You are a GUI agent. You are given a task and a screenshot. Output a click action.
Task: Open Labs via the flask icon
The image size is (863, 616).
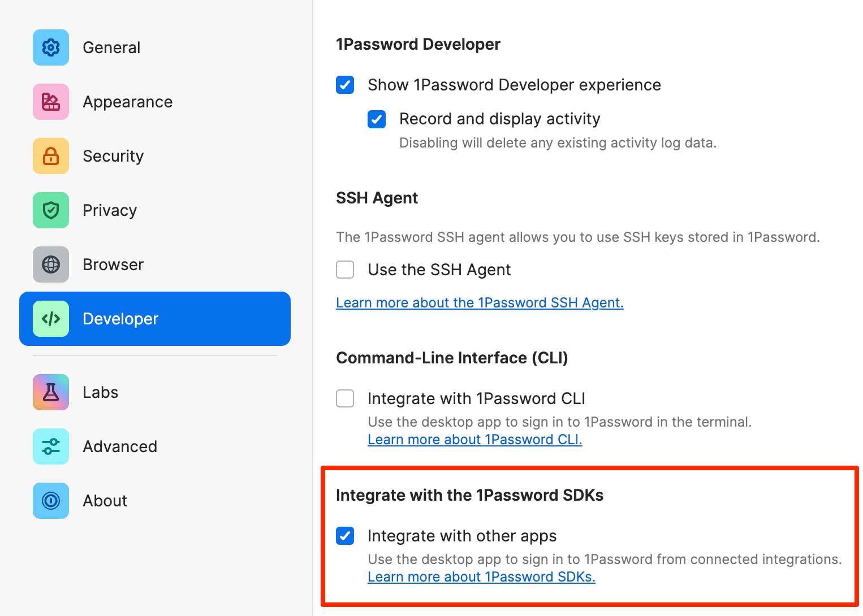pos(50,392)
